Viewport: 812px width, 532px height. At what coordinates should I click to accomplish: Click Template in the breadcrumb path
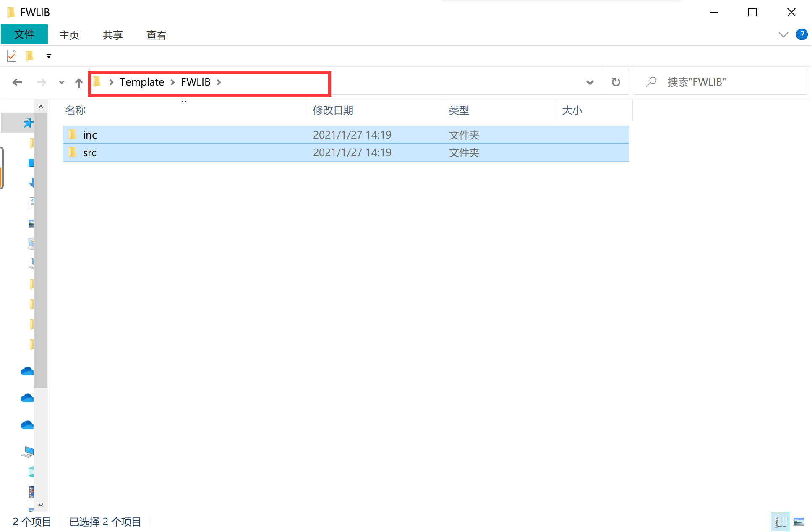[x=142, y=82]
